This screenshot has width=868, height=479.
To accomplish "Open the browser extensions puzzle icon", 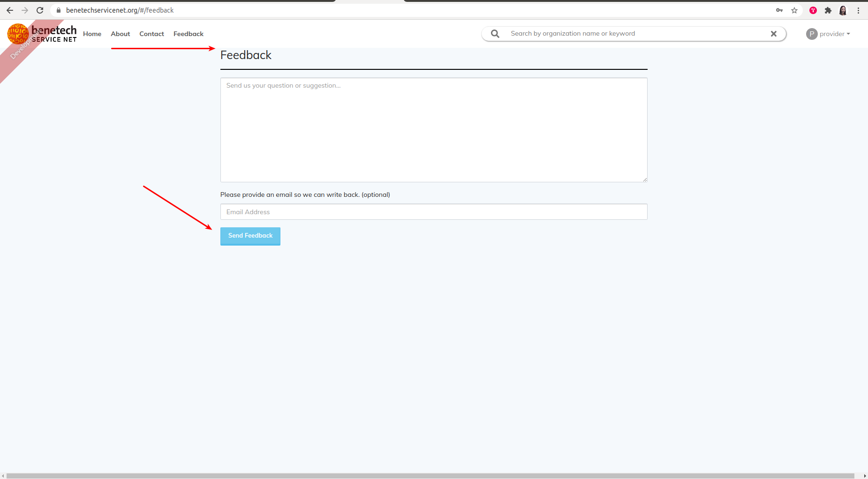I will pyautogui.click(x=828, y=10).
